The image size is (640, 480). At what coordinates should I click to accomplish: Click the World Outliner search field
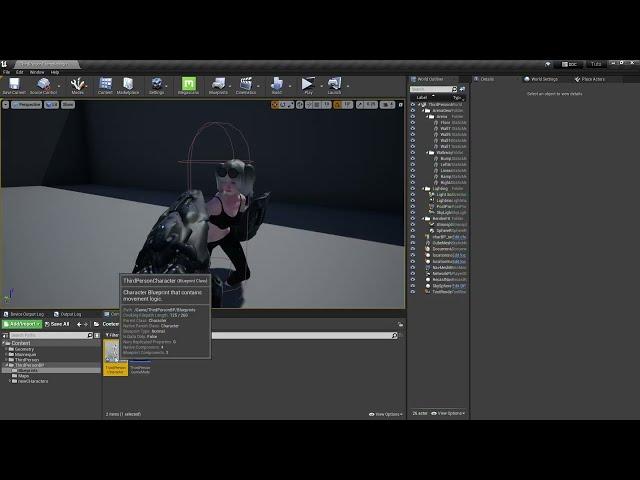pyautogui.click(x=431, y=89)
